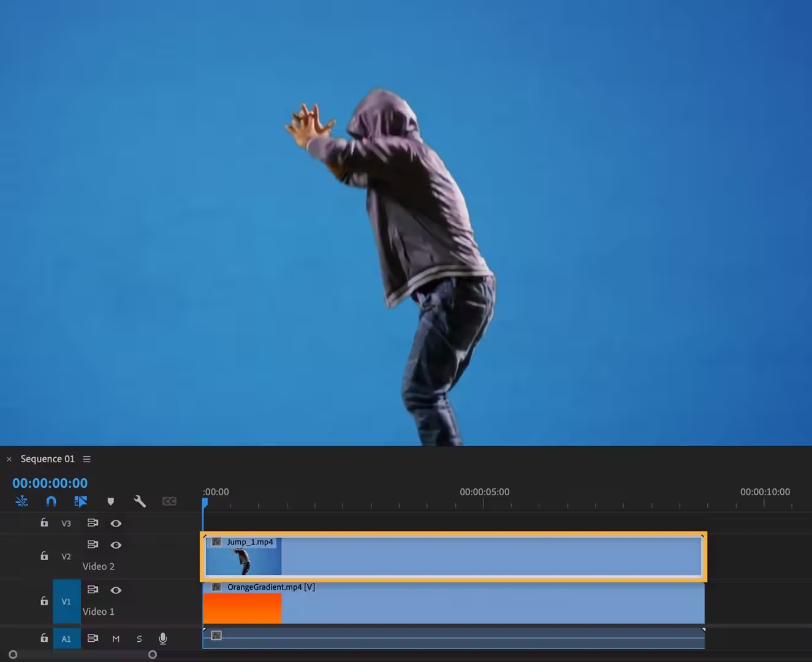
Task: Select the Sequence 01 tab
Action: click(47, 459)
